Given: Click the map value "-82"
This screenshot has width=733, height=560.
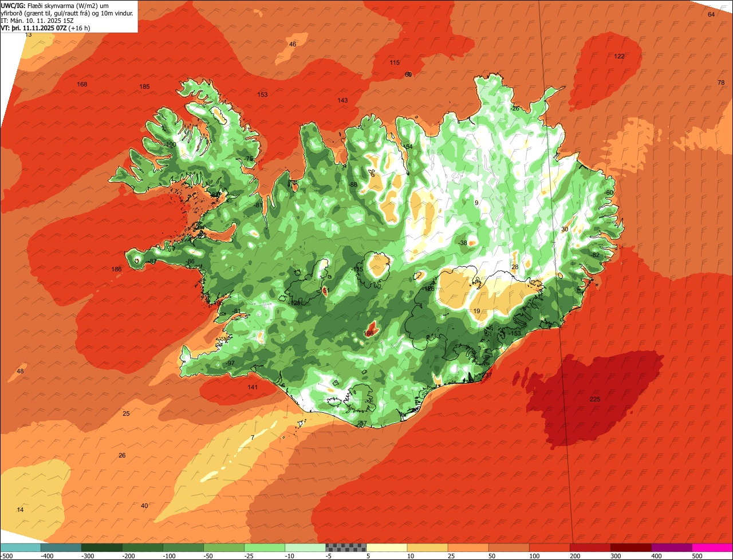Looking at the screenshot, I should click(595, 255).
